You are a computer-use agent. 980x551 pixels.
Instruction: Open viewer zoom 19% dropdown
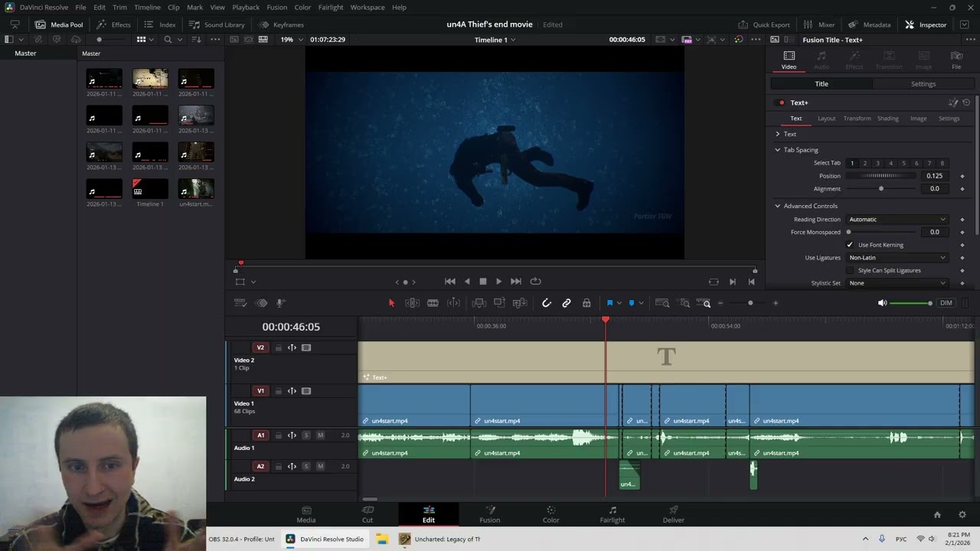[x=291, y=40]
